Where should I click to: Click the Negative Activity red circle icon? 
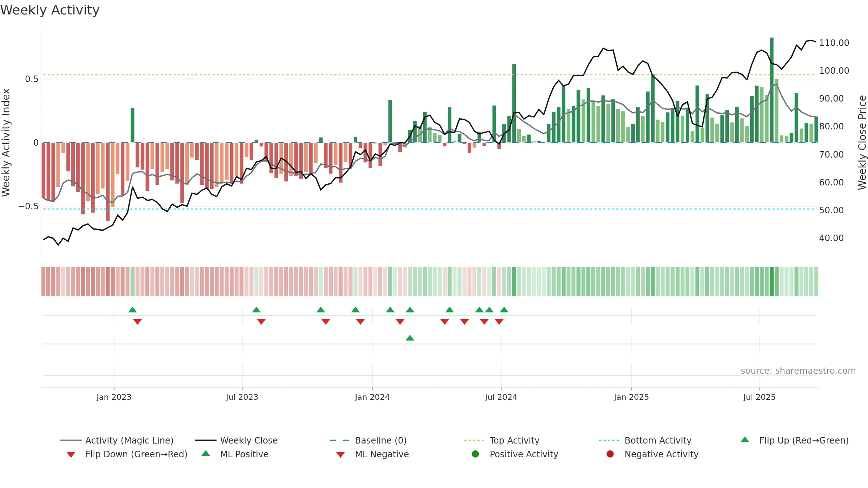tap(610, 454)
